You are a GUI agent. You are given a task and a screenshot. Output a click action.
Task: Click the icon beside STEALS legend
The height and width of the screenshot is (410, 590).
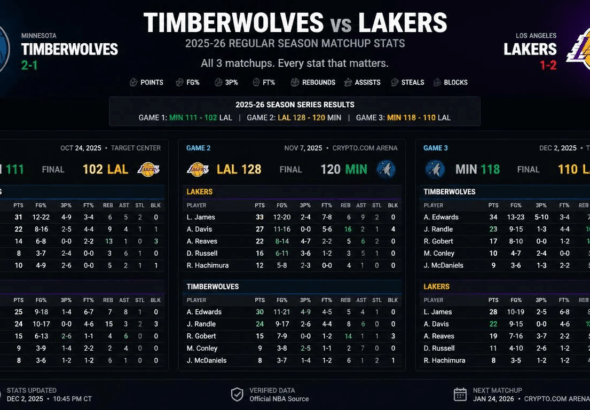tap(394, 82)
